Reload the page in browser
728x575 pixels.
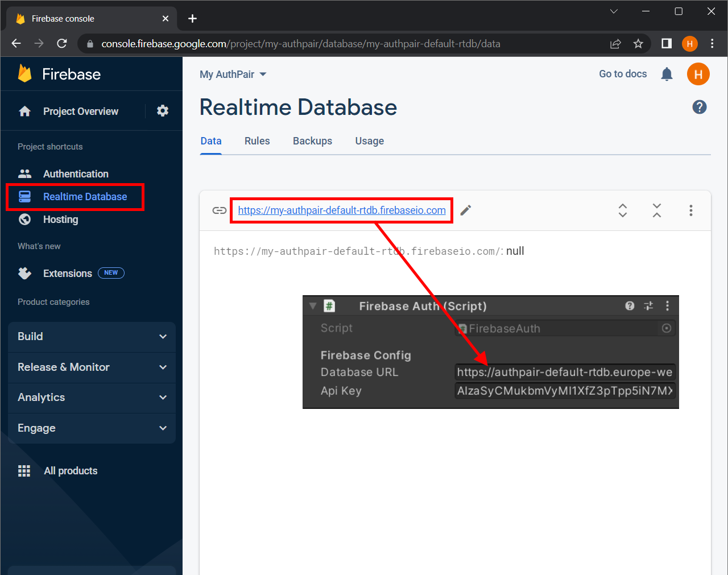pyautogui.click(x=62, y=44)
